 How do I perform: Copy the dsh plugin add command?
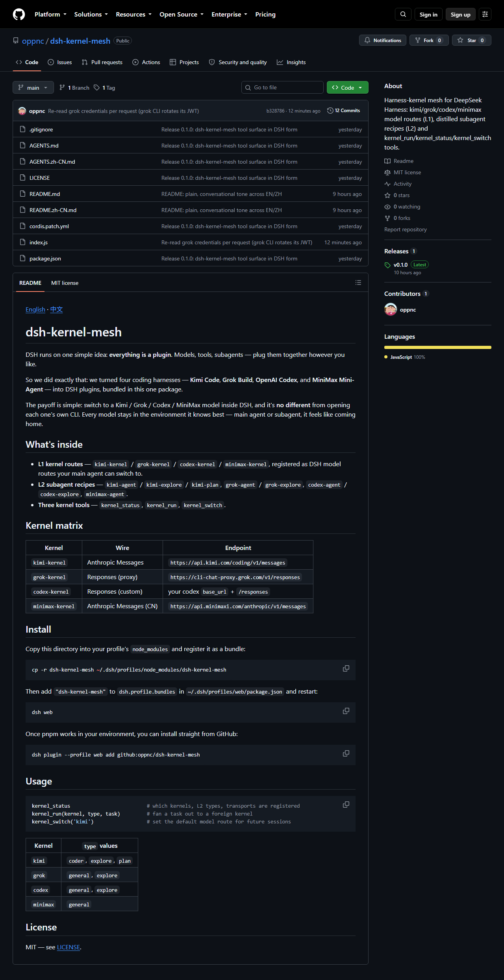(346, 753)
